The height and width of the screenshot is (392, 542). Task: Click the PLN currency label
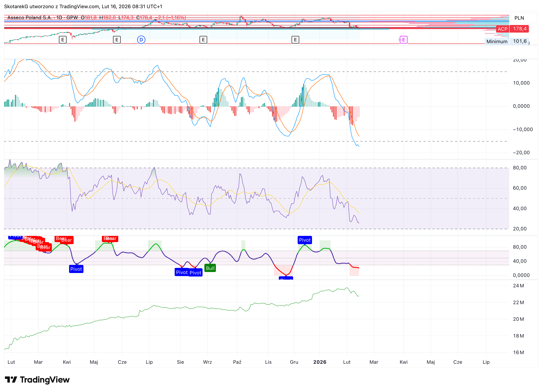tap(519, 18)
